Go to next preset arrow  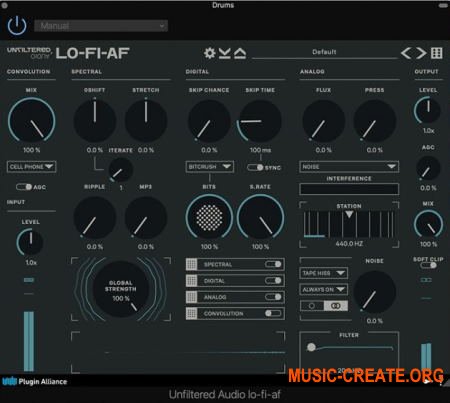(421, 53)
